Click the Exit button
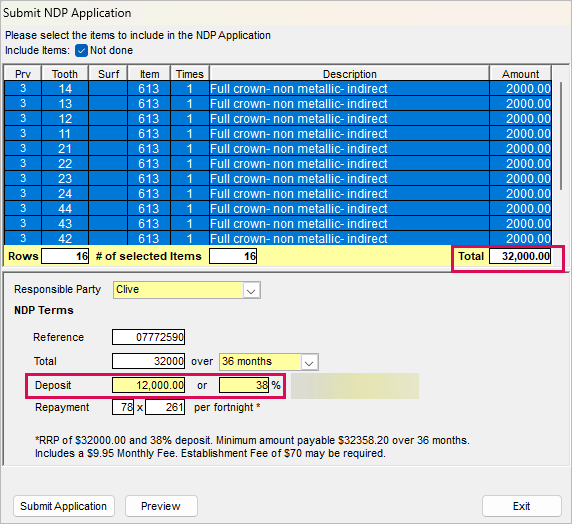The width and height of the screenshot is (572, 524). [521, 506]
